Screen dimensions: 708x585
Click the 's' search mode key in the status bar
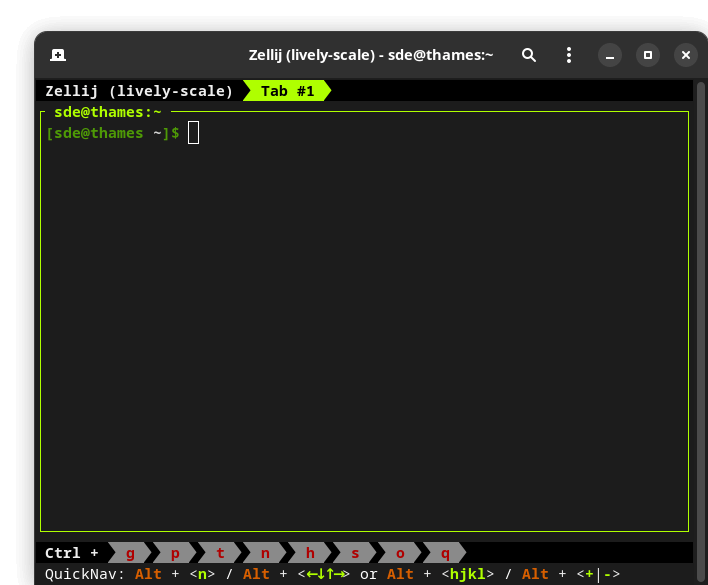(355, 553)
